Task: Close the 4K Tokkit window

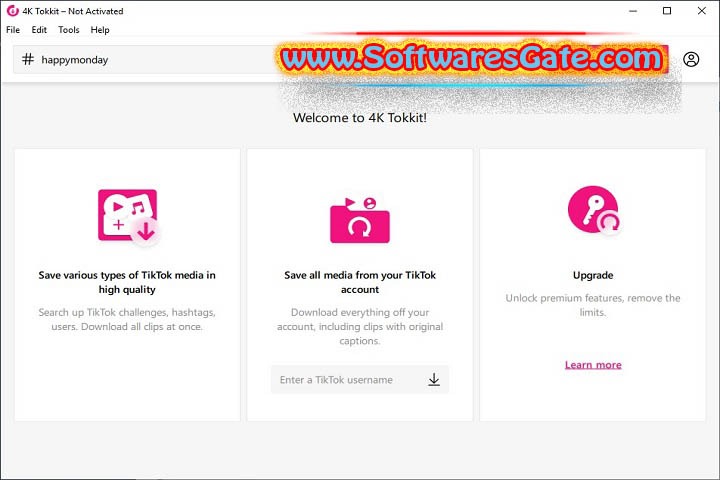Action: click(x=701, y=11)
